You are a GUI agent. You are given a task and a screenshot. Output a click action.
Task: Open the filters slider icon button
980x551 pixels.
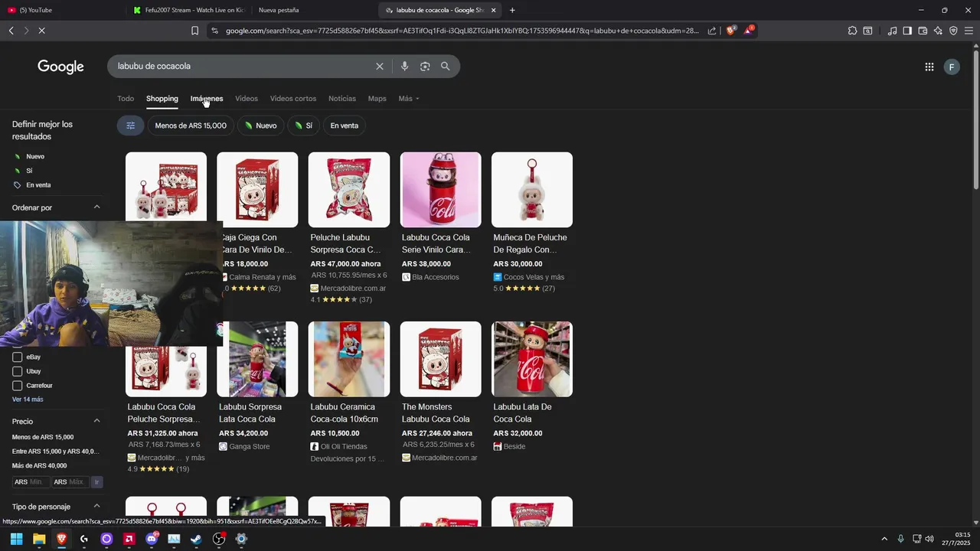[x=130, y=126]
